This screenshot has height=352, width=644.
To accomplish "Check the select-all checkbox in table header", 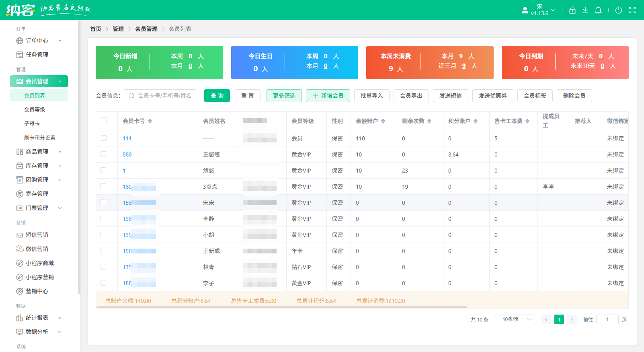I will 104,120.
